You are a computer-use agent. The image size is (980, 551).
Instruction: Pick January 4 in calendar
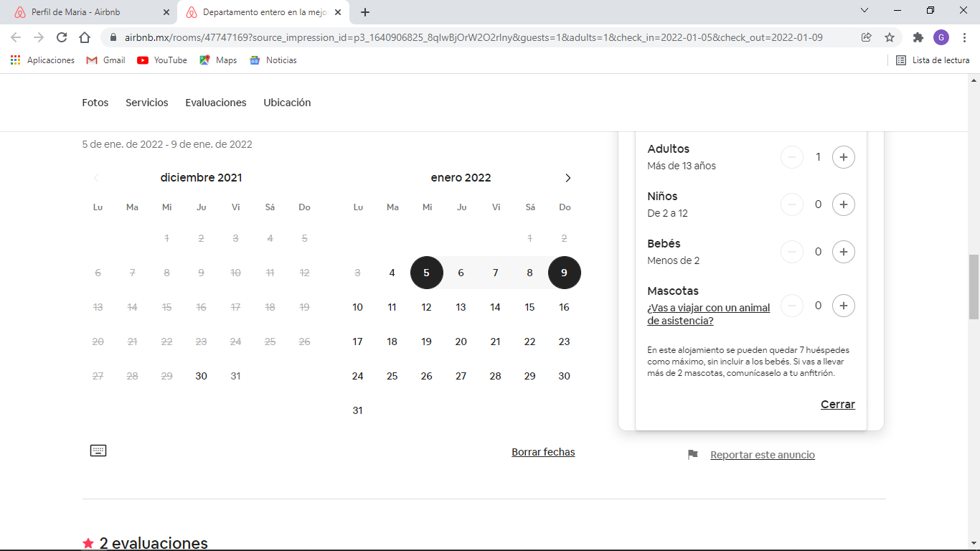392,273
